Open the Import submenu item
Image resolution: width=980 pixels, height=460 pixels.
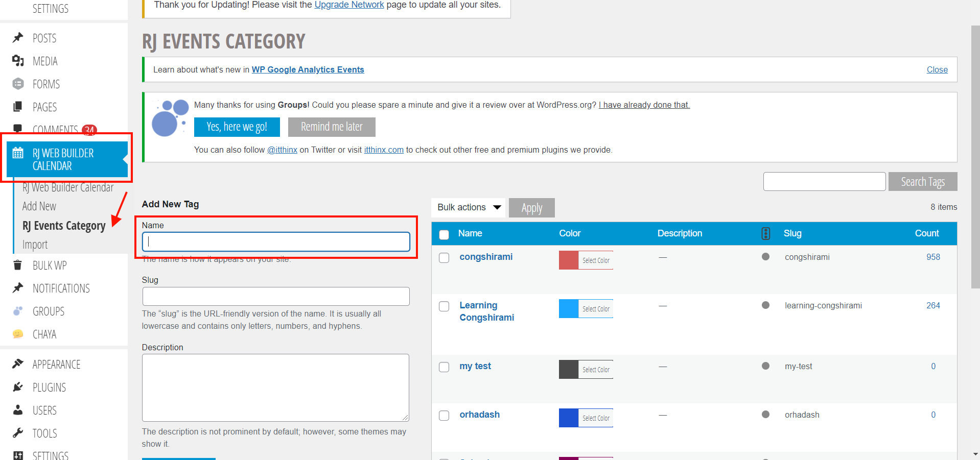(35, 245)
